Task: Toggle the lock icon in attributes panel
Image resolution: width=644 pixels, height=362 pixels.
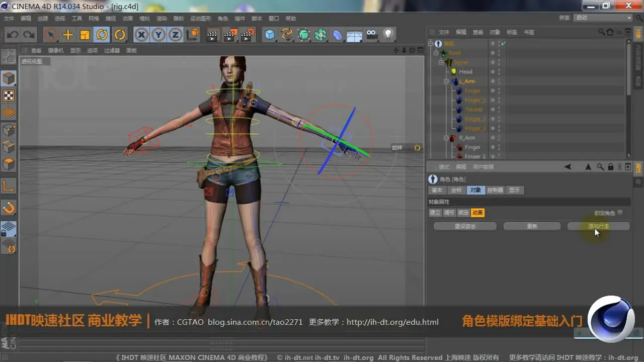Action: [610, 166]
